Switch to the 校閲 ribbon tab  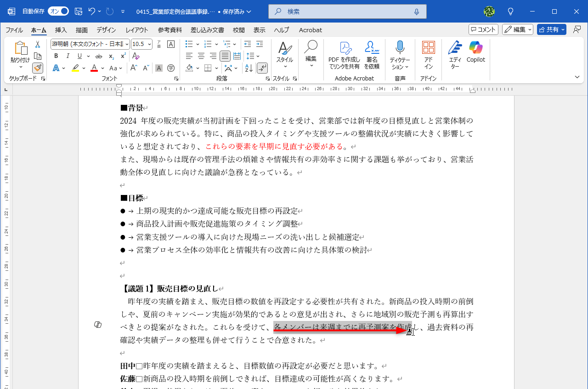tap(238, 30)
